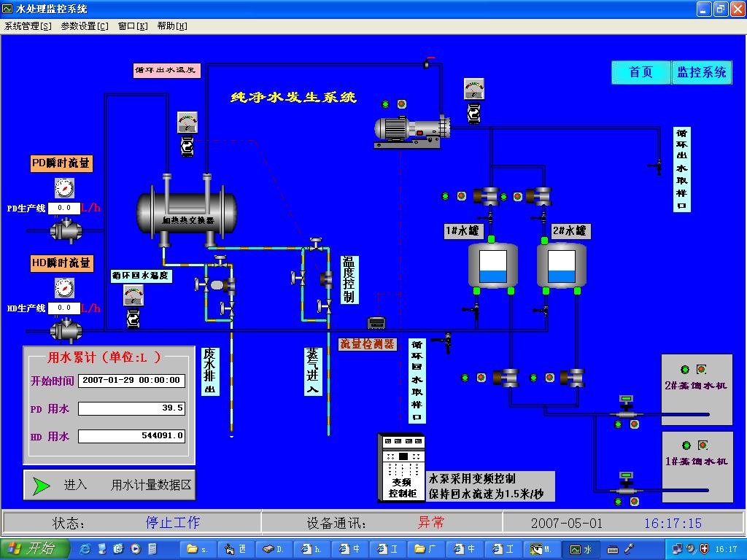Click the 纯净水发生系统 title text
The width and height of the screenshot is (747, 560).
click(293, 97)
